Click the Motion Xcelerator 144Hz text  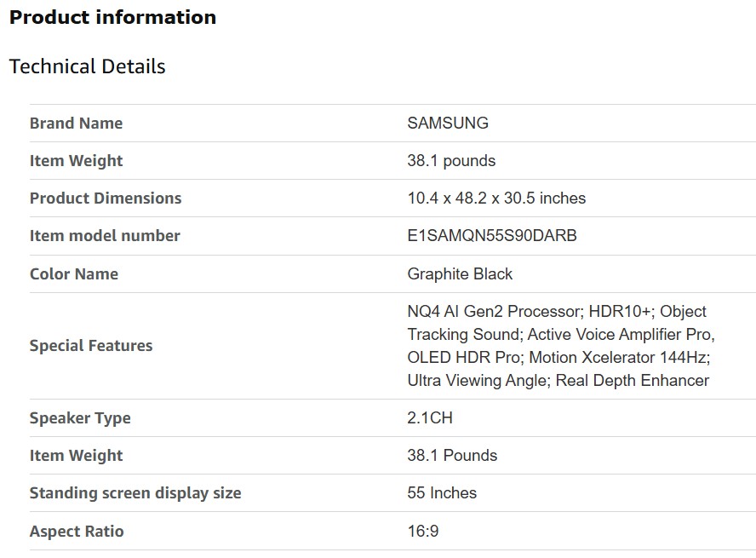[619, 358]
